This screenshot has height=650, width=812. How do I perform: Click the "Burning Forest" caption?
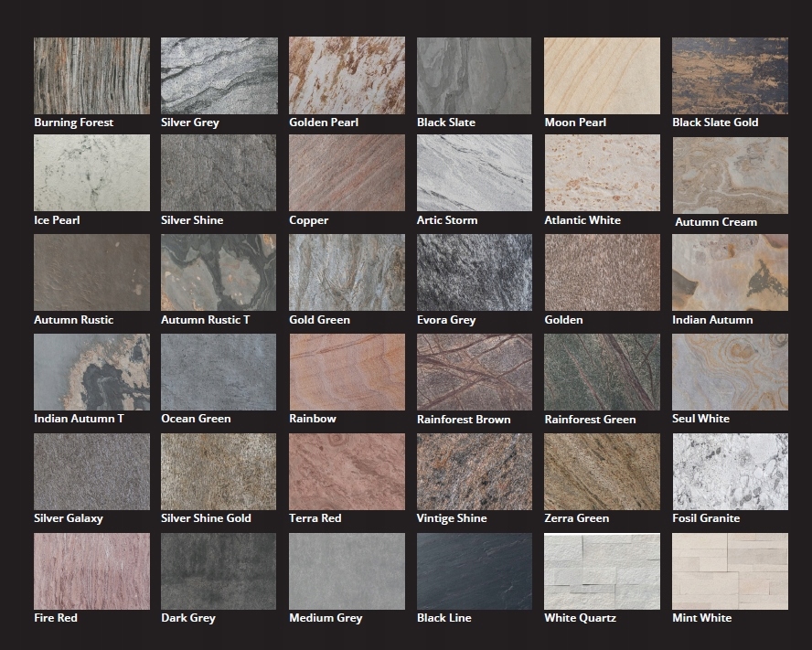(x=73, y=123)
